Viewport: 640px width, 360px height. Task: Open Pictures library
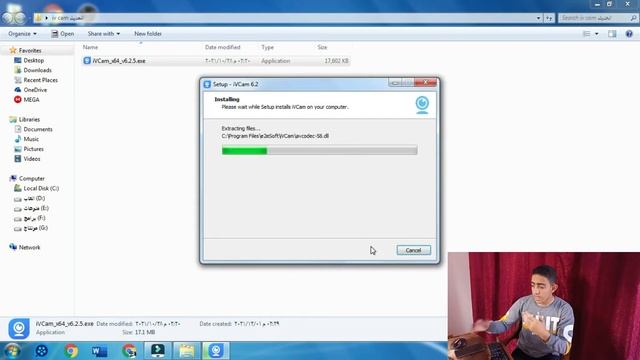click(33, 149)
